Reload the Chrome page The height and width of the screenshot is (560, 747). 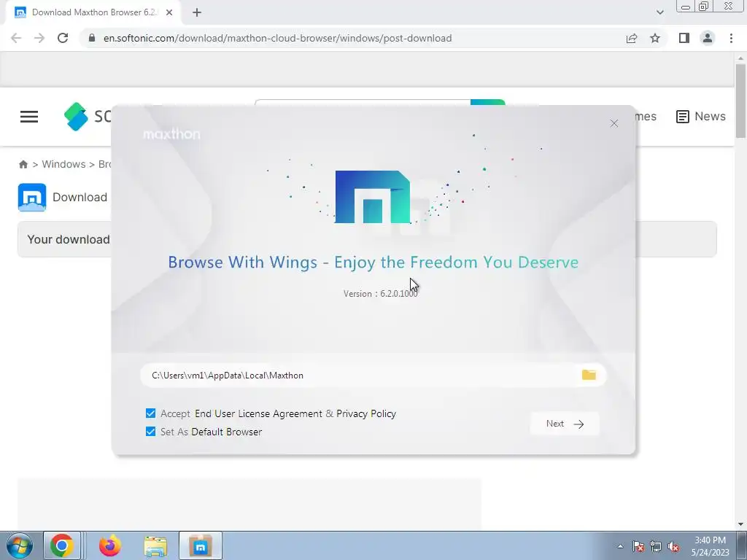[x=63, y=38]
